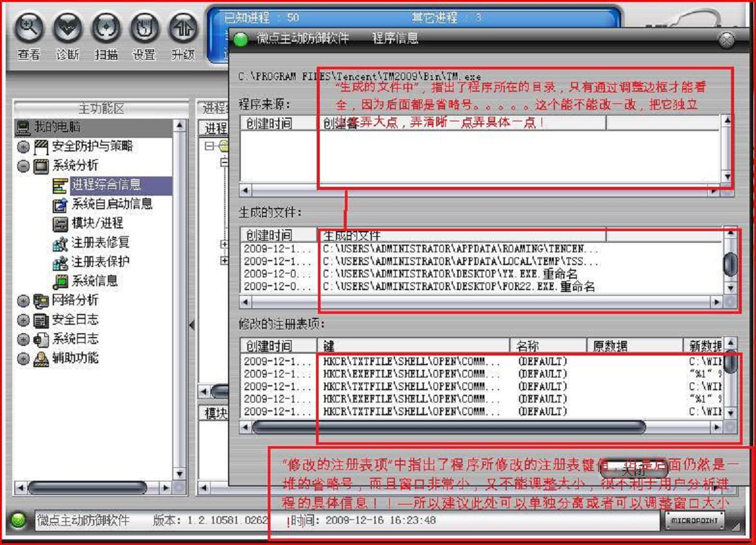Select the APPDATA\ROAMING\TENCEN file row
756x545 pixels.
click(482, 249)
